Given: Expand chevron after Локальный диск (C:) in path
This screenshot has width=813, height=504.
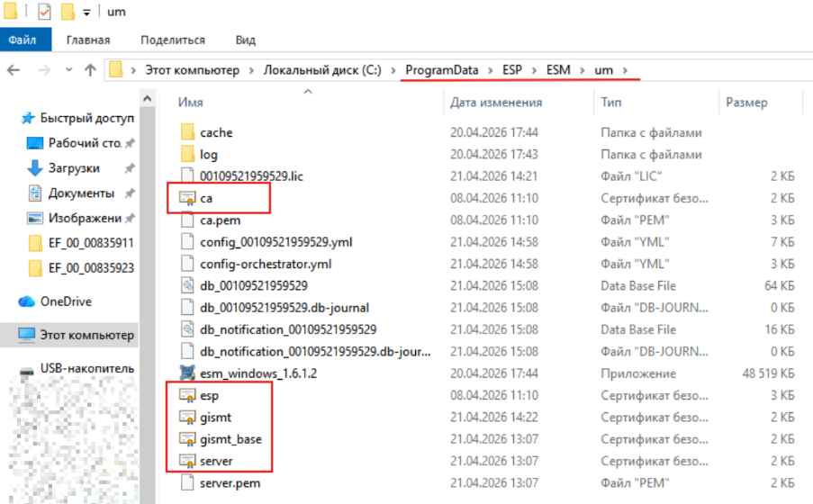Looking at the screenshot, I should point(393,70).
